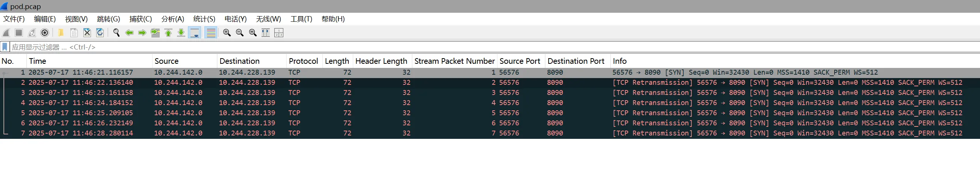Click the open capture file folder icon
Viewport: 980px width, 170px height.
point(60,33)
